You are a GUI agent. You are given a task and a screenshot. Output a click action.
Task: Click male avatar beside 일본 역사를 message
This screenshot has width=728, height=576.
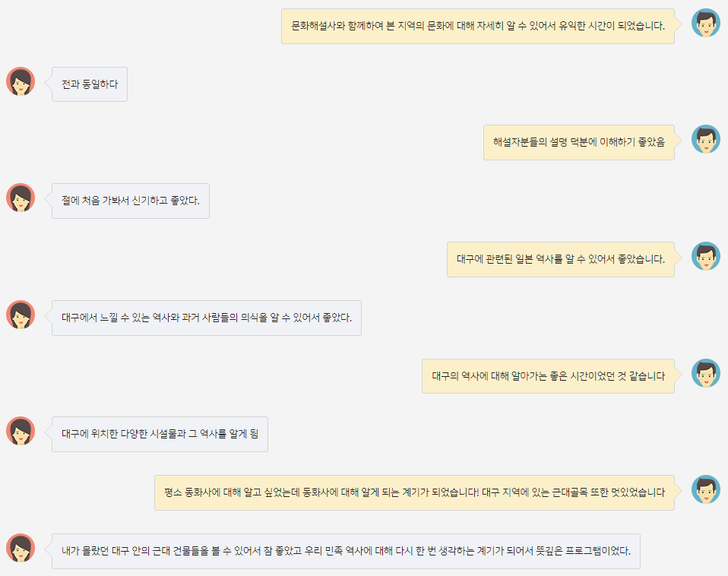point(706,256)
